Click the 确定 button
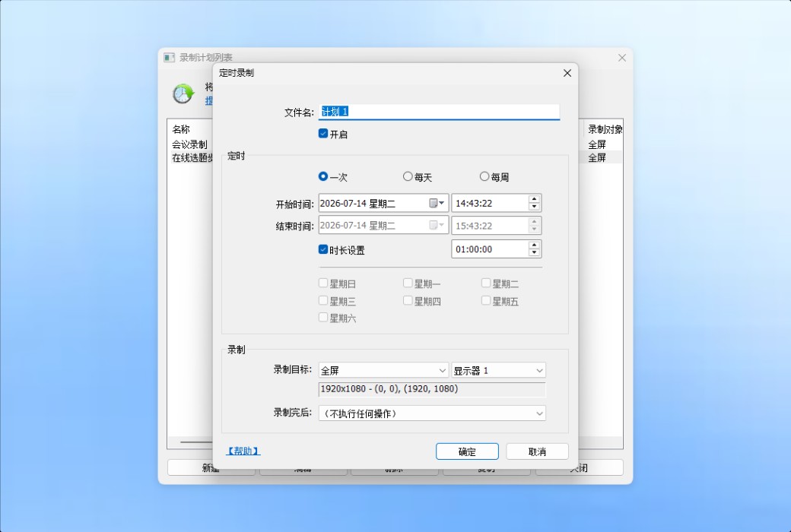Image resolution: width=791 pixels, height=532 pixels. point(467,451)
